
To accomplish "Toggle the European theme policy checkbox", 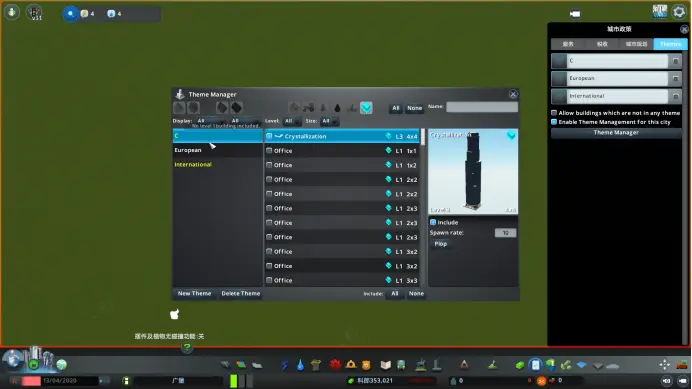I will pyautogui.click(x=675, y=79).
